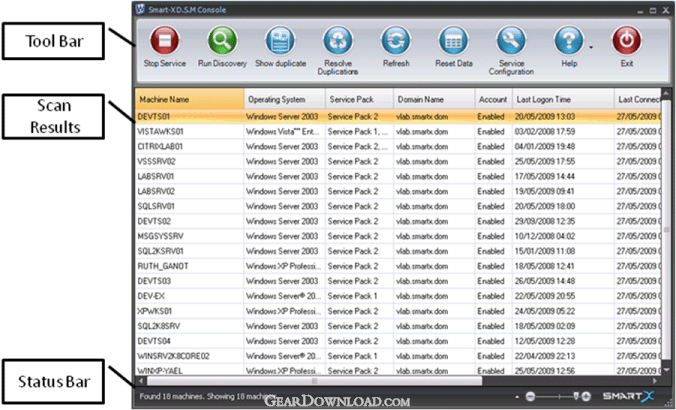The width and height of the screenshot is (676, 410).
Task: Click the horizontal scrollbar thumb
Action: point(315,381)
